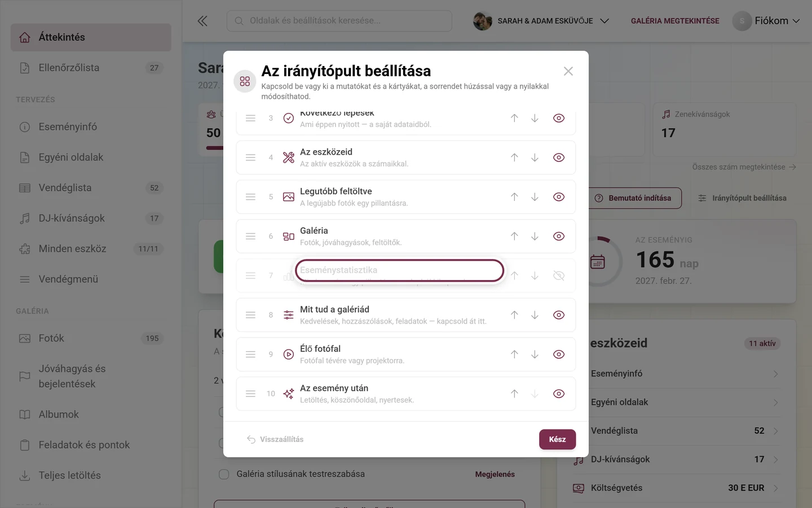This screenshot has width=812, height=508.
Task: Move Élő fotófal card down
Action: tap(535, 354)
